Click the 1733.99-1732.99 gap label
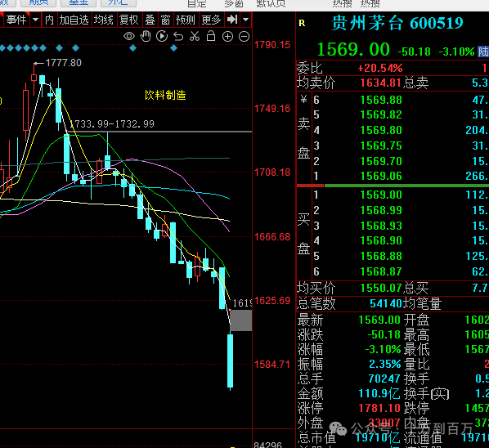489x448 pixels. click(113, 124)
